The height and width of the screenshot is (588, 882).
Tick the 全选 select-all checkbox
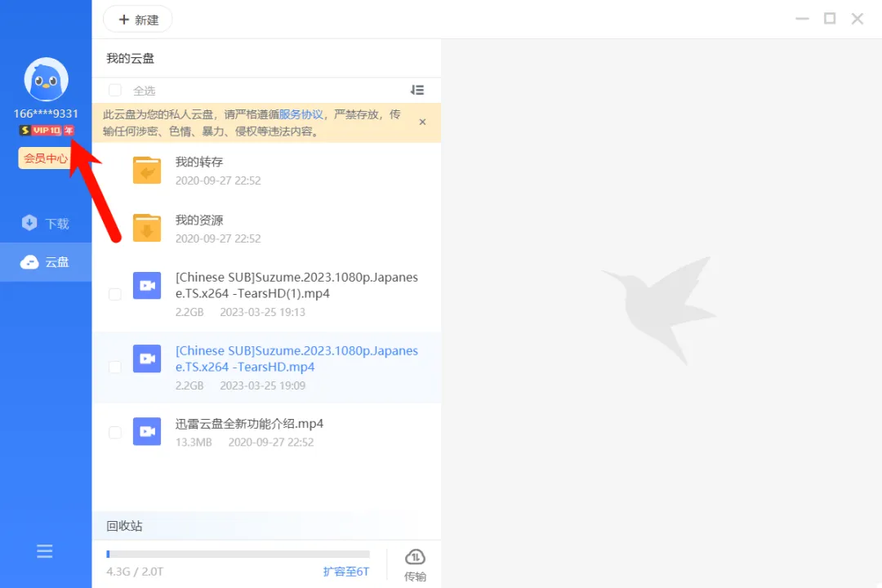(115, 90)
